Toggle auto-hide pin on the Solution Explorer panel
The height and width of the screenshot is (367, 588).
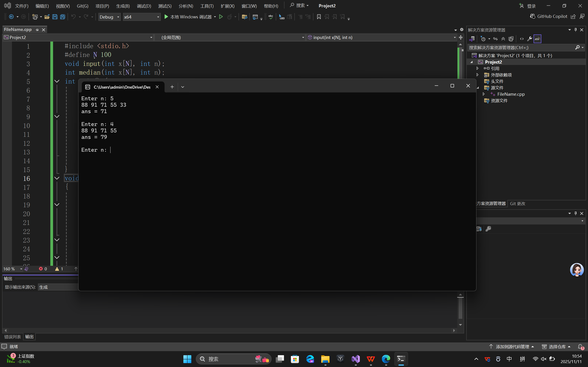(x=575, y=30)
